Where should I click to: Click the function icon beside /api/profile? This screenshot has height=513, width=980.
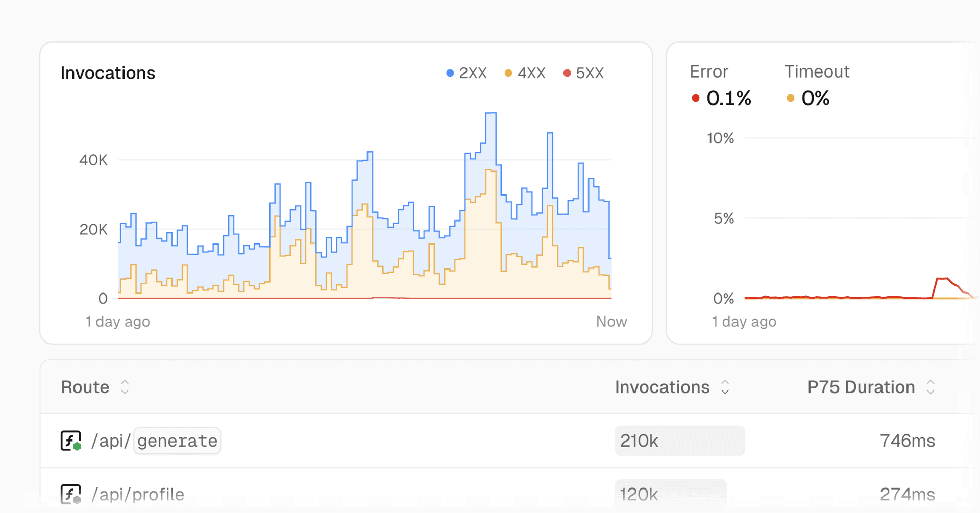70,494
